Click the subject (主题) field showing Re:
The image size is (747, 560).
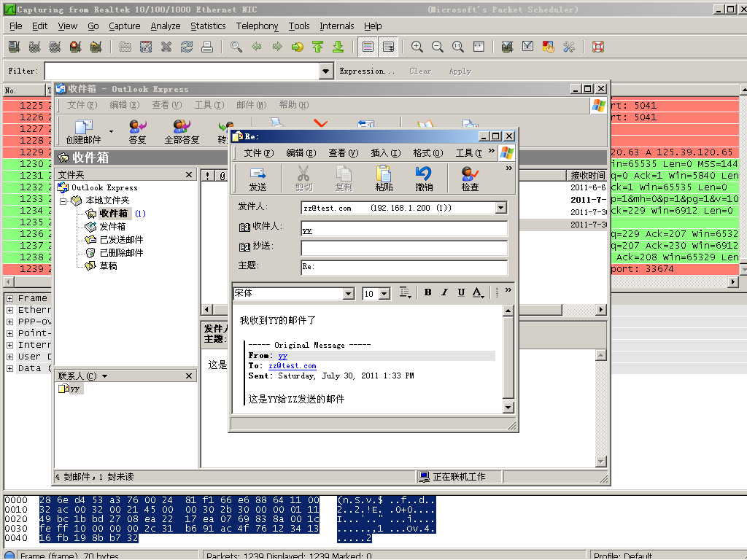[404, 267]
